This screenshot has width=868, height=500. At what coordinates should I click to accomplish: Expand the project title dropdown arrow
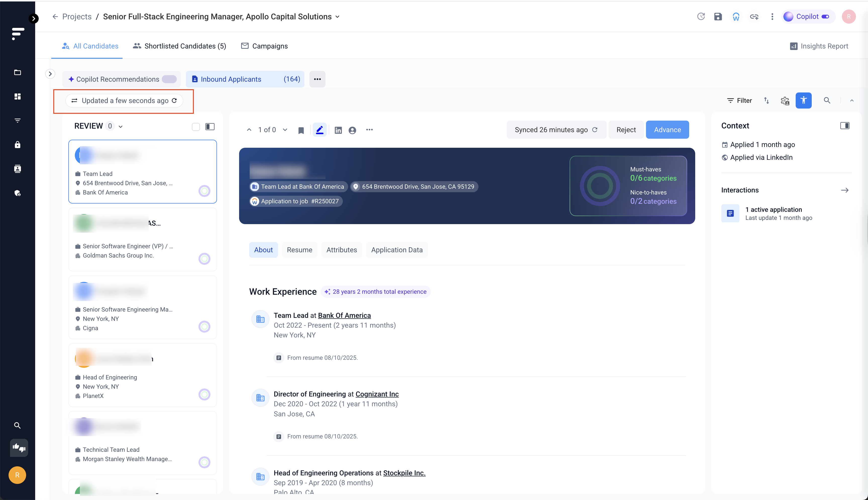click(x=337, y=17)
